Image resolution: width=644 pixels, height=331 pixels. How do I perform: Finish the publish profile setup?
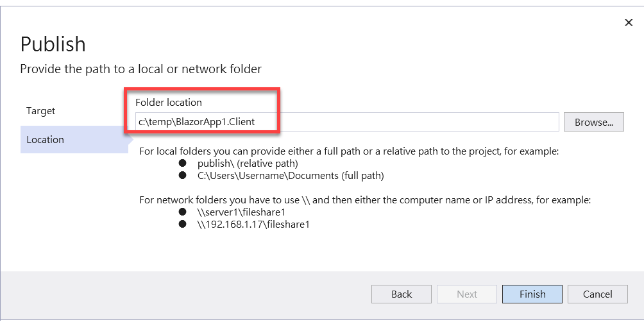tap(532, 294)
